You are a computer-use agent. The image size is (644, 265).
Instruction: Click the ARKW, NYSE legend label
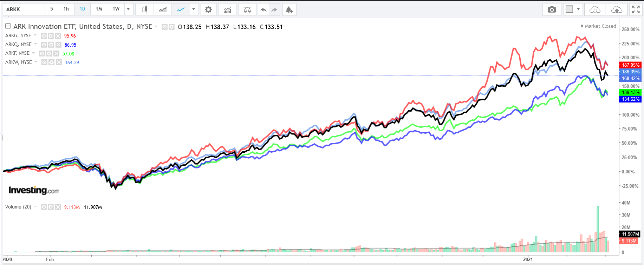tap(19, 62)
